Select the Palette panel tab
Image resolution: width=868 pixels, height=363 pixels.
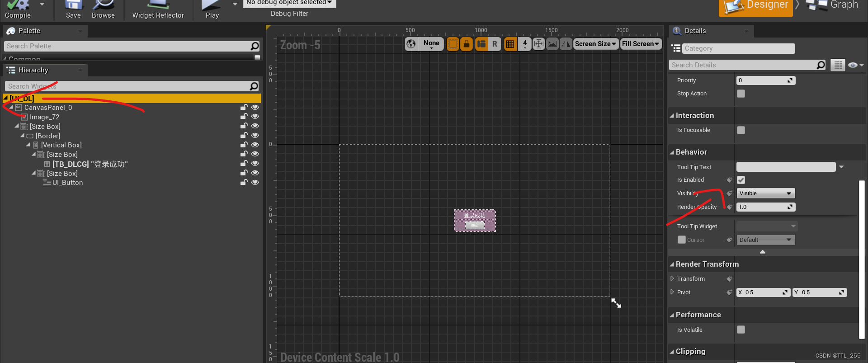[45, 31]
